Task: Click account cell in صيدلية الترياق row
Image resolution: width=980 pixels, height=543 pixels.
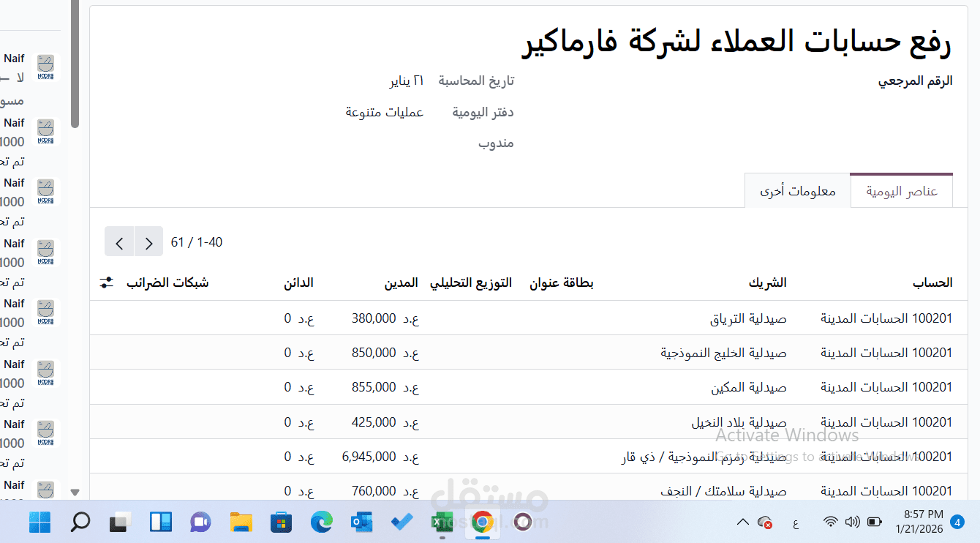Action: pos(886,319)
